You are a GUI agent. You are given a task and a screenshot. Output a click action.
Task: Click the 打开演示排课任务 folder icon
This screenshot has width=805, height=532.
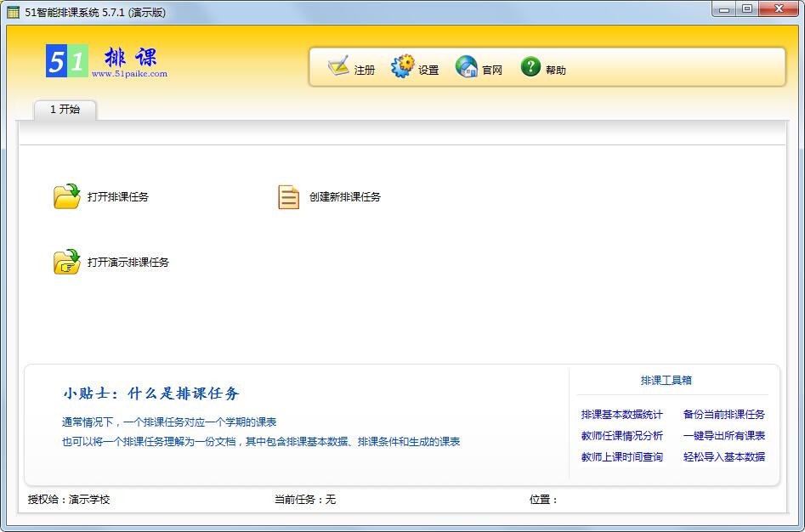(x=66, y=262)
